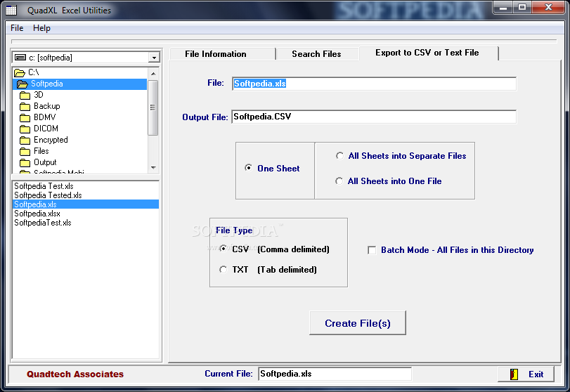Image resolution: width=570 pixels, height=392 pixels.
Task: Select the C:\ root label in directory list
Action: tap(34, 72)
